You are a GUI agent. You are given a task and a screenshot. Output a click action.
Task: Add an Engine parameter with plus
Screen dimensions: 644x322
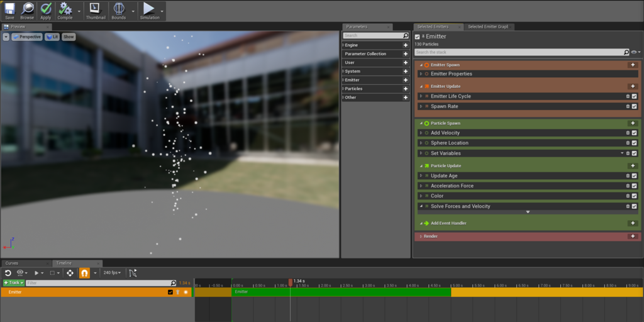click(406, 45)
